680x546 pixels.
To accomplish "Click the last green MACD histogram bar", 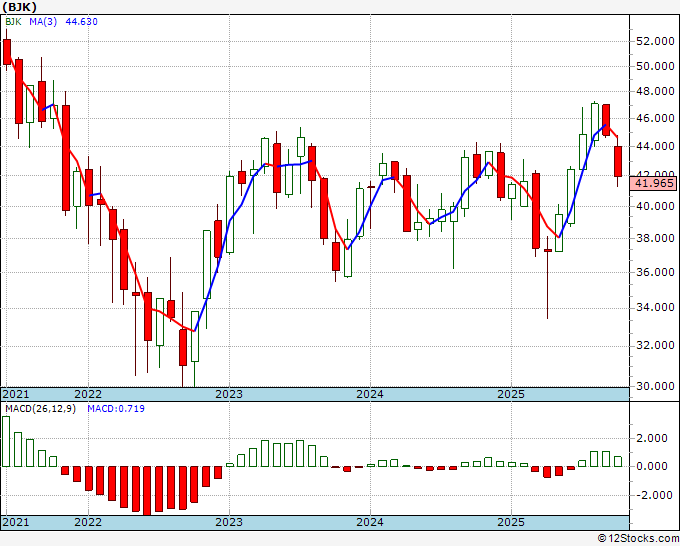I will coord(618,461).
